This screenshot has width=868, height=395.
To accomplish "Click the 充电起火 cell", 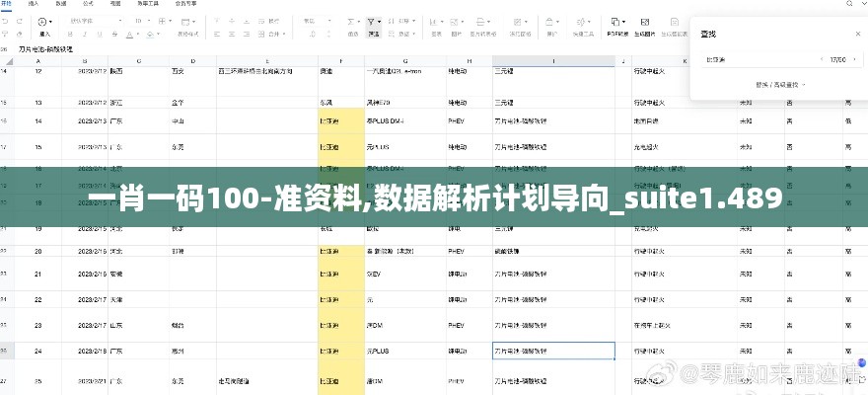I will tap(685, 147).
